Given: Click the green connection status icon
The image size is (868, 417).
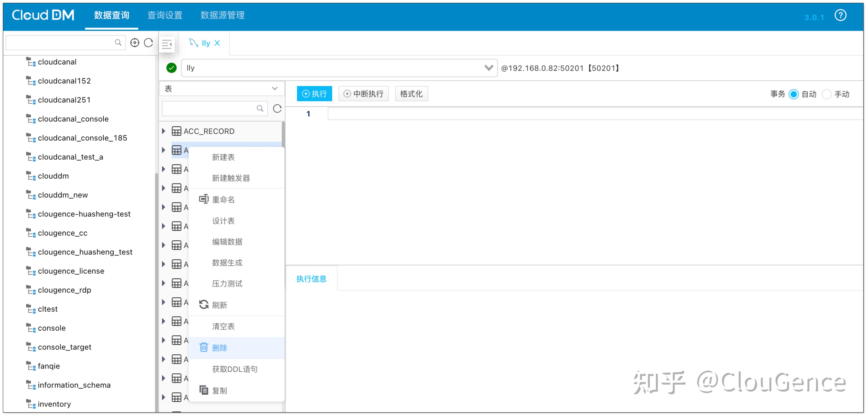Looking at the screenshot, I should click(172, 68).
